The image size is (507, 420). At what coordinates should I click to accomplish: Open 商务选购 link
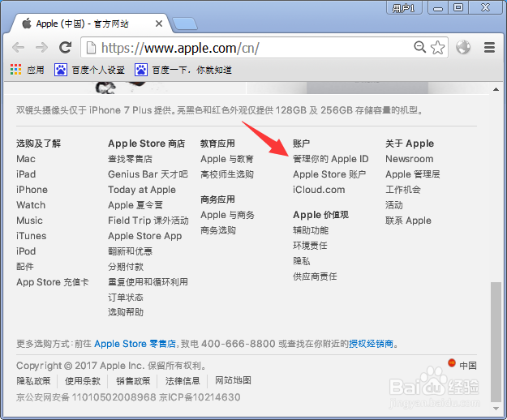[x=218, y=230]
